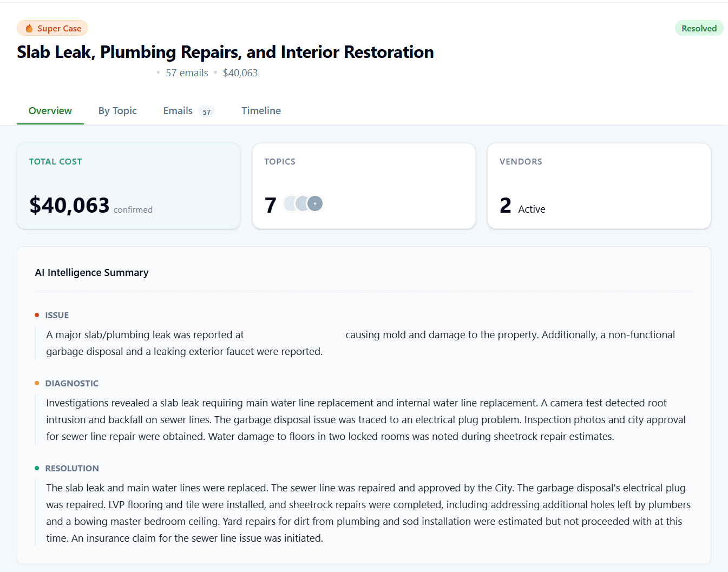This screenshot has height=572, width=728.
Task: Click the Resolved status badge
Action: tap(699, 28)
